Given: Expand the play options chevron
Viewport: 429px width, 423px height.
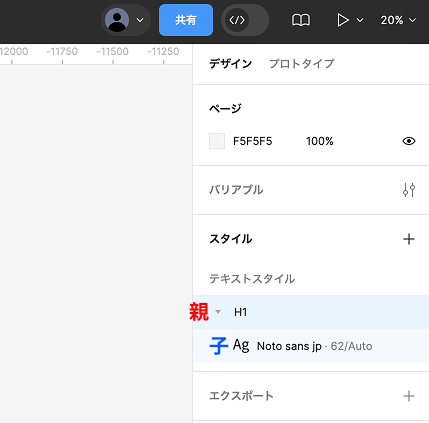Looking at the screenshot, I should click(x=360, y=20).
